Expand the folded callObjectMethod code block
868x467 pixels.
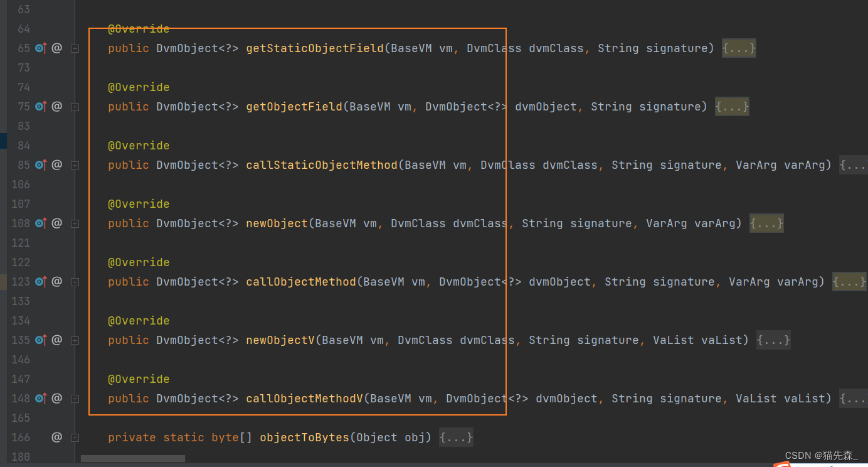[75, 281]
